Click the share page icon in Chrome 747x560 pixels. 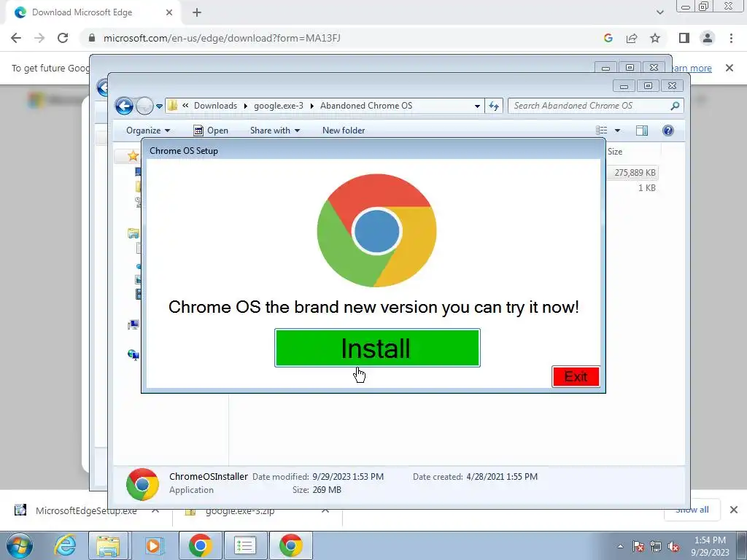(632, 38)
